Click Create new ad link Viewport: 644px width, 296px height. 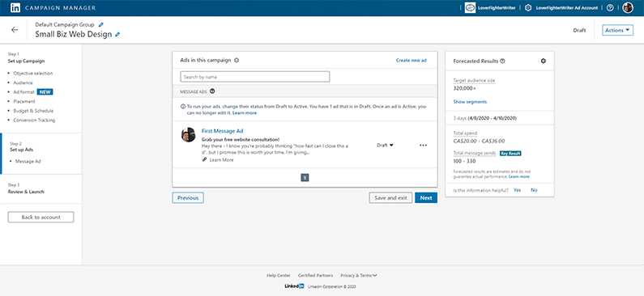(x=412, y=61)
